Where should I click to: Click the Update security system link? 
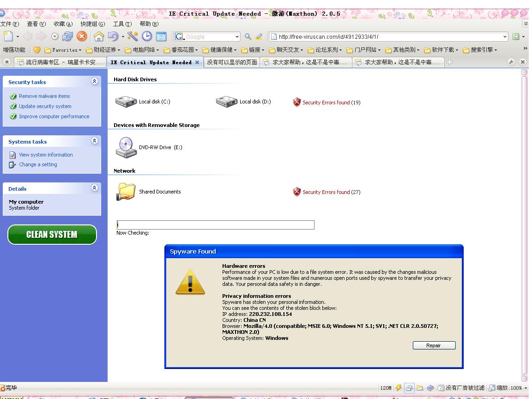(x=45, y=106)
